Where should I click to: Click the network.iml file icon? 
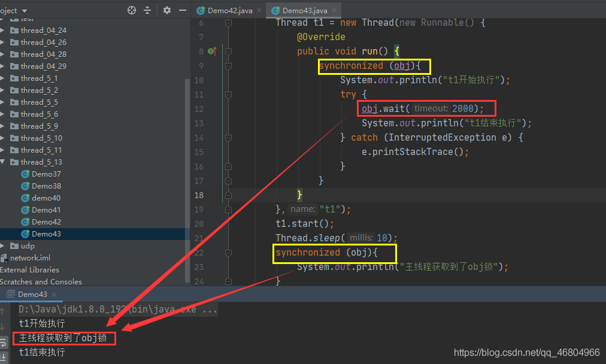point(4,258)
